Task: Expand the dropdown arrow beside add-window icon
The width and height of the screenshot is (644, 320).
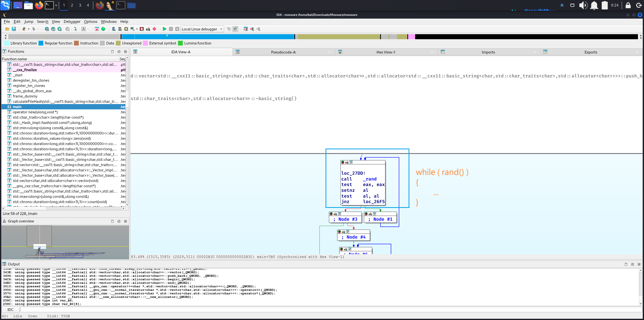Action: (x=137, y=29)
